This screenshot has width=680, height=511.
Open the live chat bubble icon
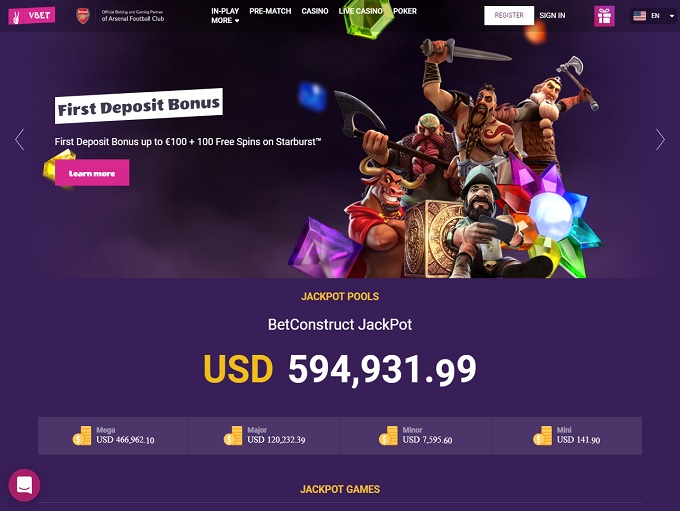point(24,485)
